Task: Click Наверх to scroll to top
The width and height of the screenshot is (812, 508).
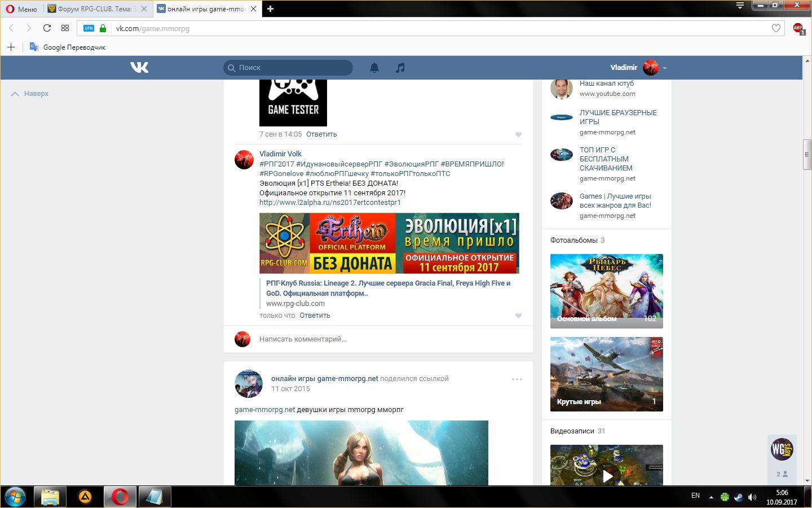Action: 30,94
